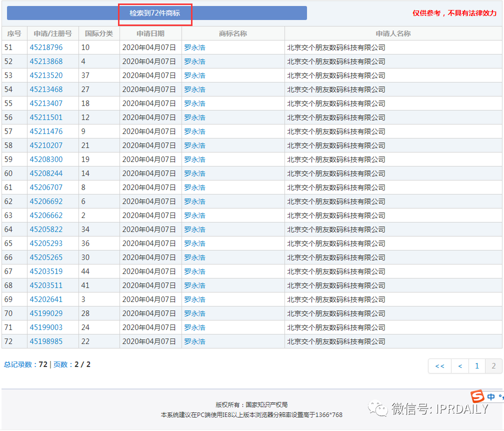This screenshot has width=504, height=431.
Task: Open registration number 45206692 link
Action: click(x=46, y=201)
